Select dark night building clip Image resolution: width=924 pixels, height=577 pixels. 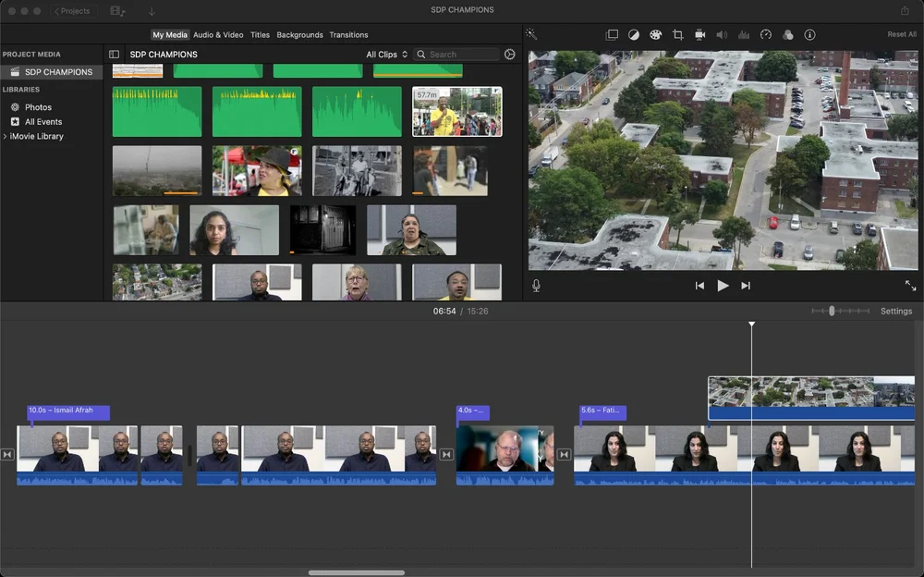[x=322, y=230]
